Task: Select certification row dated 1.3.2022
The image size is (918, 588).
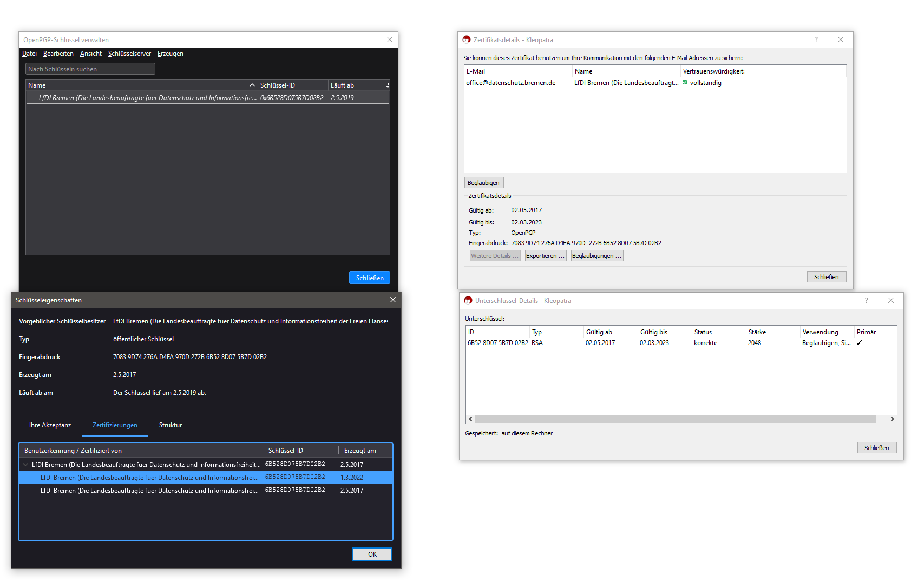Action: coord(206,477)
